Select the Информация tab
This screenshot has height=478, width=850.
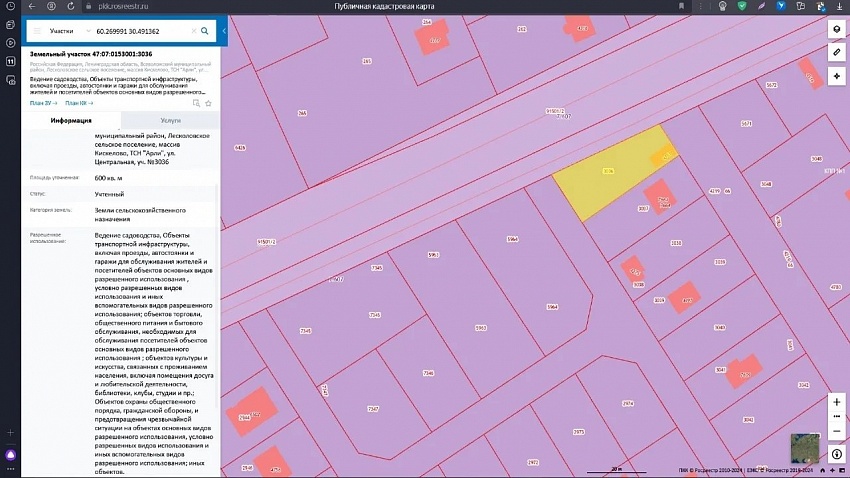[71, 120]
